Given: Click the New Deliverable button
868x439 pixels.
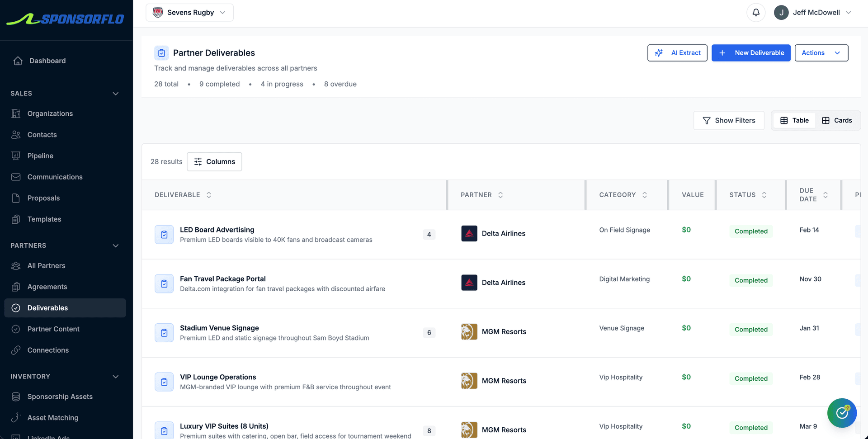Looking at the screenshot, I should 751,53.
